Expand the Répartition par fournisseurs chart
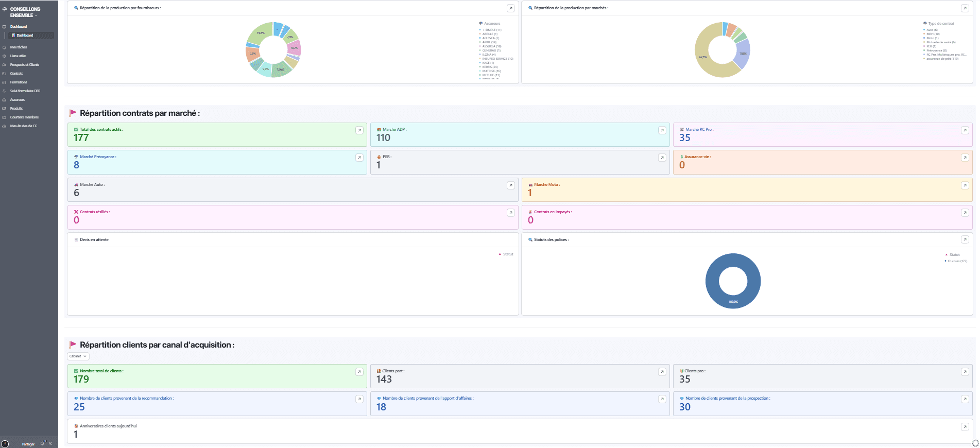This screenshot has height=448, width=980. coord(510,8)
